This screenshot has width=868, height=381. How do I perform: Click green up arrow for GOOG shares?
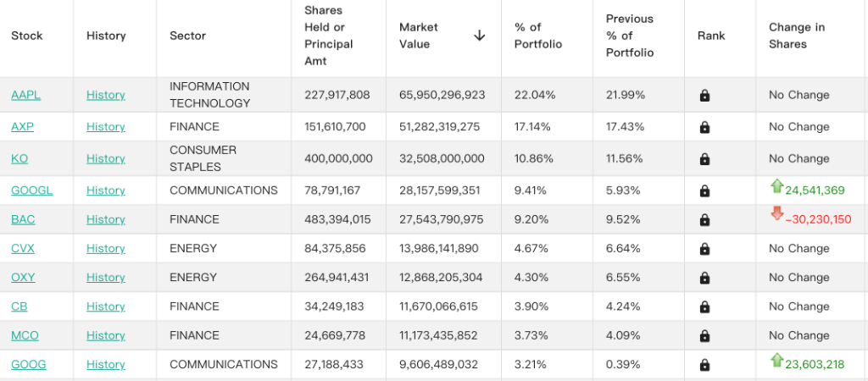point(776,361)
